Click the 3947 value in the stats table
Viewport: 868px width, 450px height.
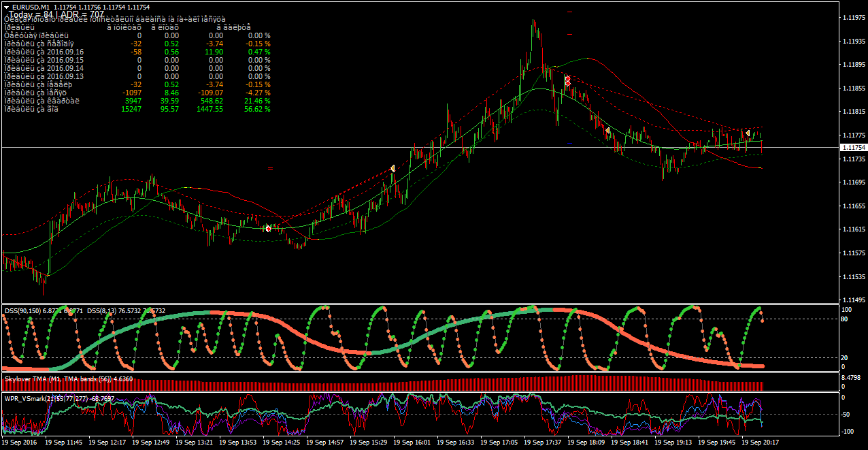[x=133, y=101]
